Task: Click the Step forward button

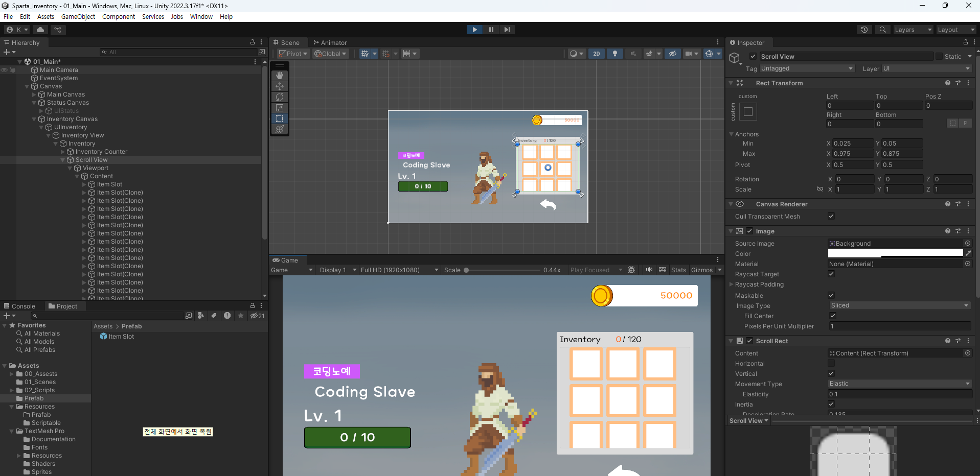Action: (507, 30)
